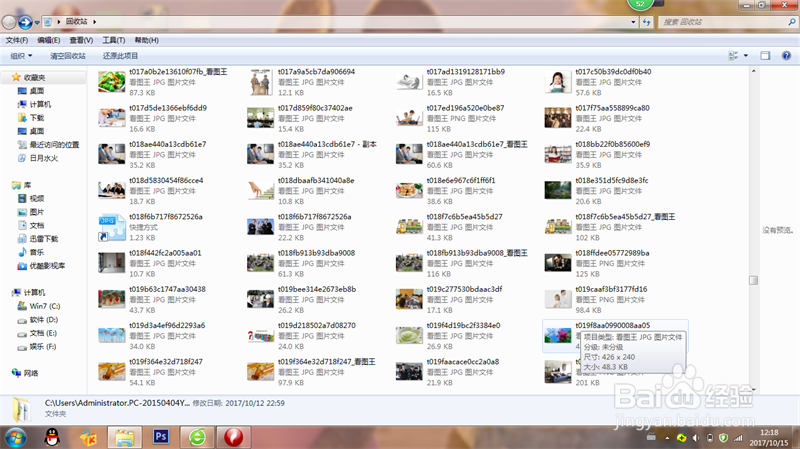Show hidden tray icons arrow
The height and width of the screenshot is (449, 800).
pos(667,438)
